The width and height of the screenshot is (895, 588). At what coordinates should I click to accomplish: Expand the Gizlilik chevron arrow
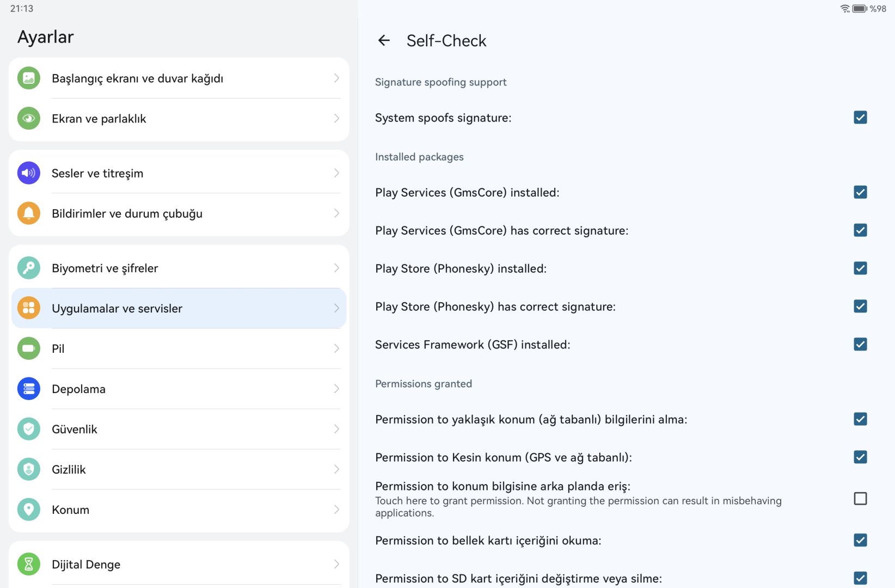[x=336, y=469]
